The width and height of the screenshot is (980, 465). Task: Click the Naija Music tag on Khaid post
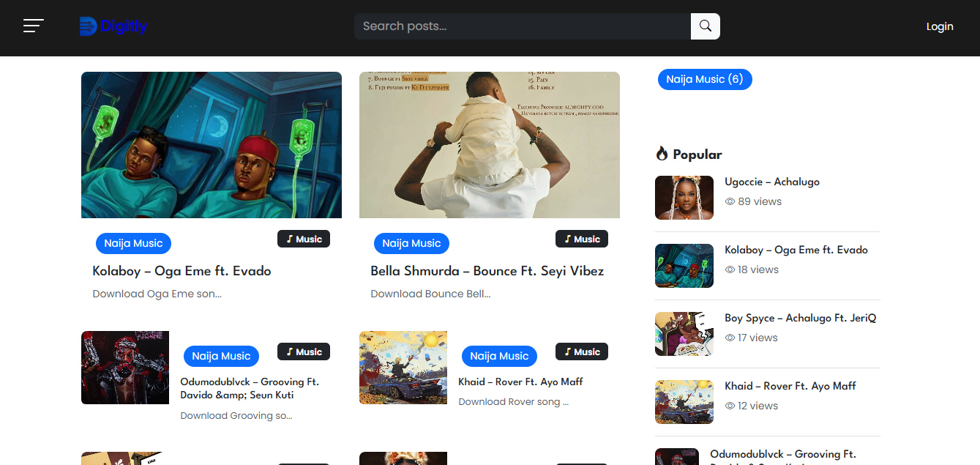click(x=499, y=356)
